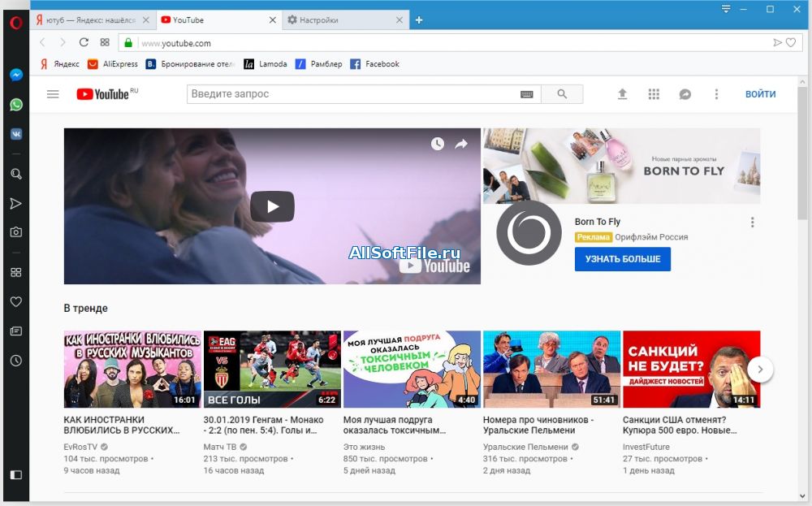The width and height of the screenshot is (812, 506).
Task: Select the YouTube tab
Action: pyautogui.click(x=218, y=20)
